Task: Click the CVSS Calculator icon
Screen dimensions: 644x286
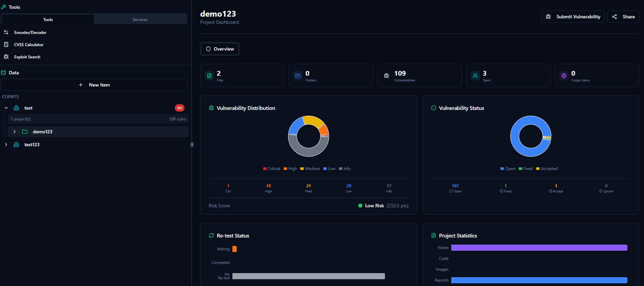Action: tap(6, 44)
